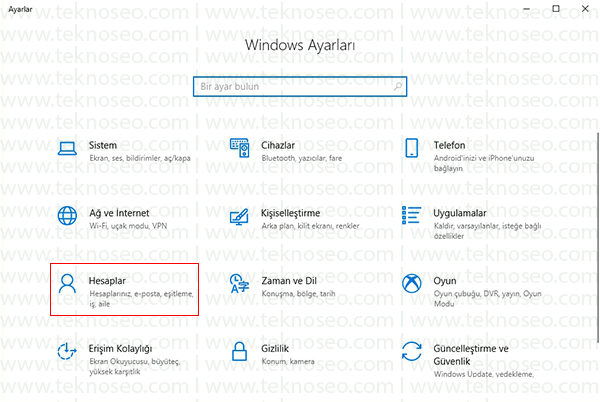Open the Ağ ve İnternet globe icon
The height and width of the screenshot is (402, 600).
pos(67,216)
